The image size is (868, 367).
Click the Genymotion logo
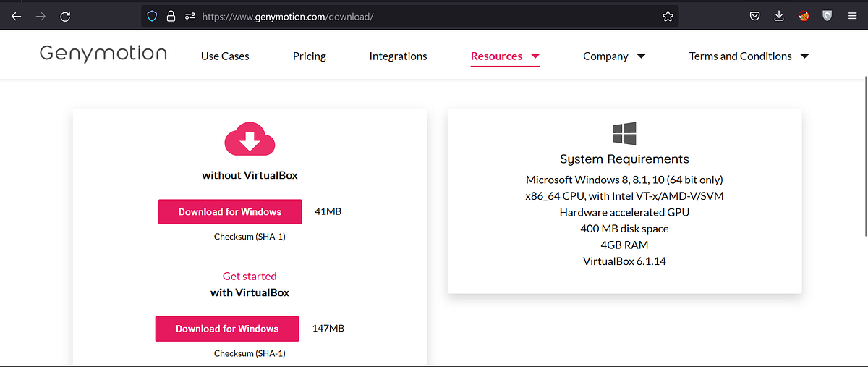pyautogui.click(x=103, y=54)
